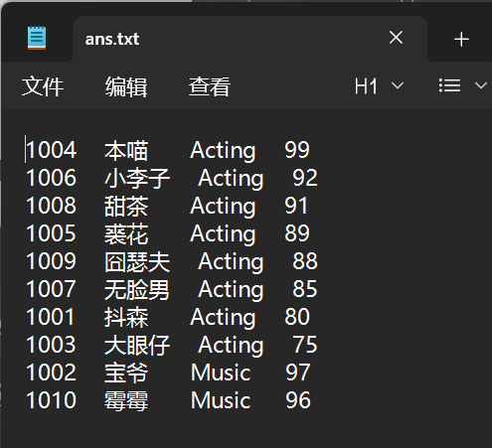Image resolution: width=492 pixels, height=448 pixels.
Task: Click ID 1010
Action: 52,400
